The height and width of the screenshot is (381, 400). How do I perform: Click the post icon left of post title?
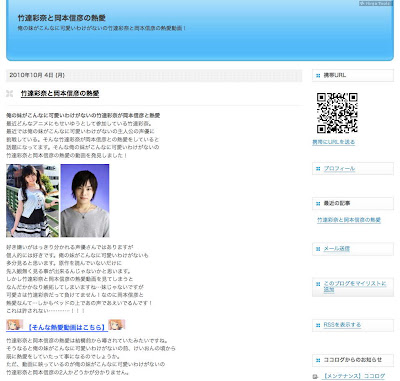[x=10, y=94]
